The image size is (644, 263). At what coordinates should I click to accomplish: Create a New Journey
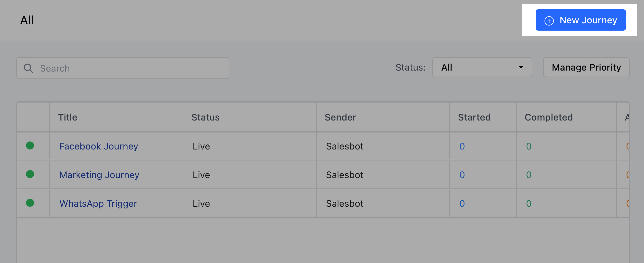pos(581,20)
